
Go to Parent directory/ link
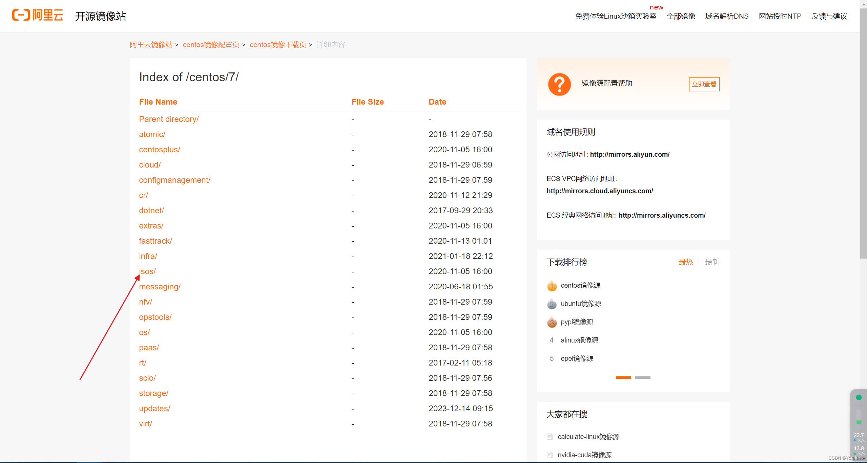pos(169,119)
